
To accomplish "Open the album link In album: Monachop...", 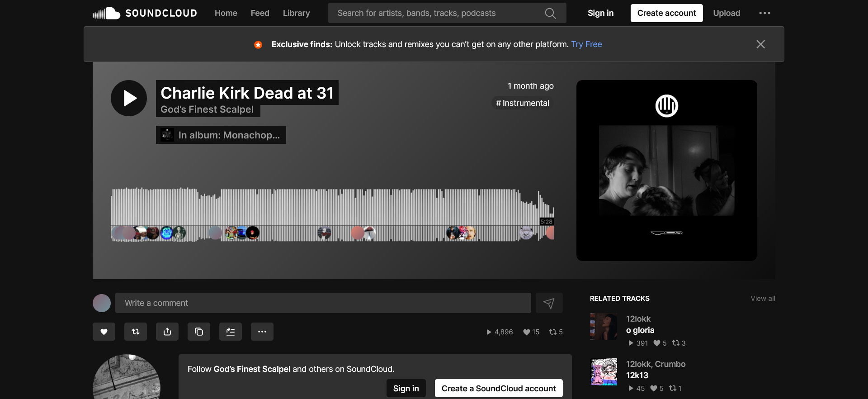I will (221, 135).
